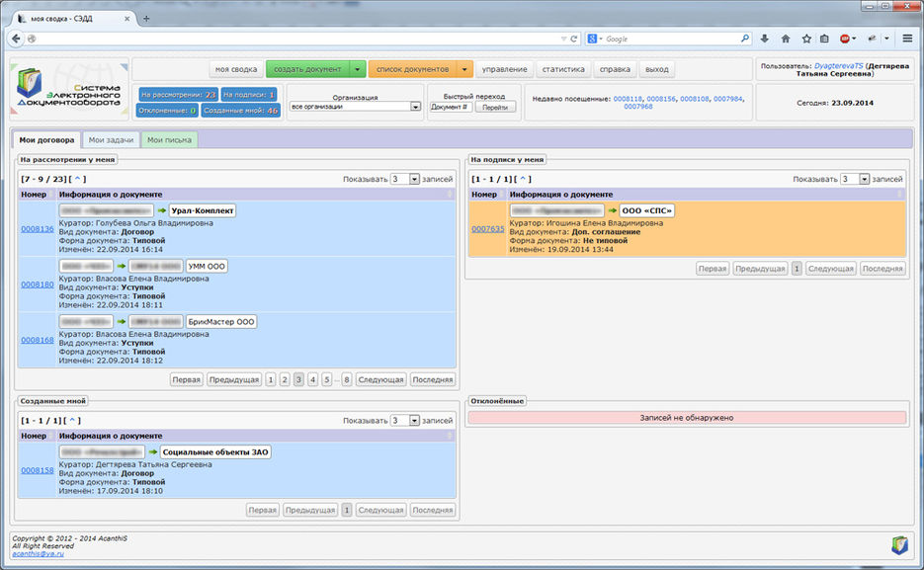The width and height of the screenshot is (924, 570).
Task: Bookmark this page with star icon
Action: (x=806, y=39)
